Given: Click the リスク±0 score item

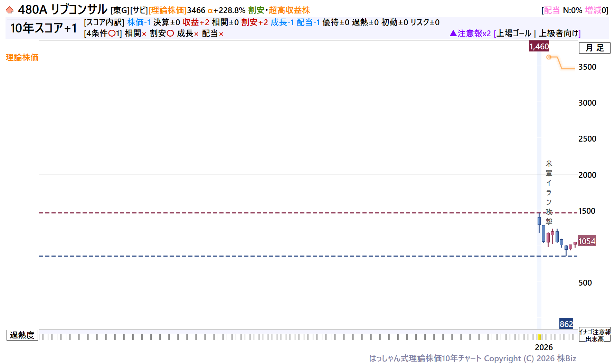Looking at the screenshot, I should tap(425, 22).
